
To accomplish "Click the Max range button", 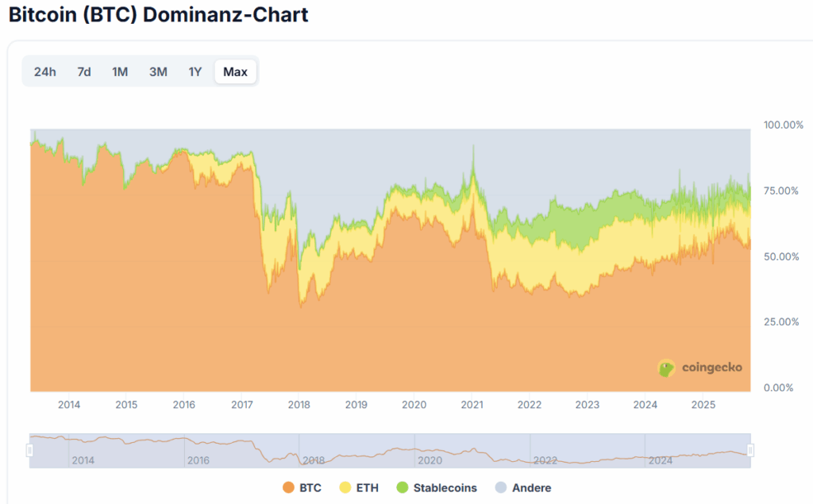I will tap(235, 71).
